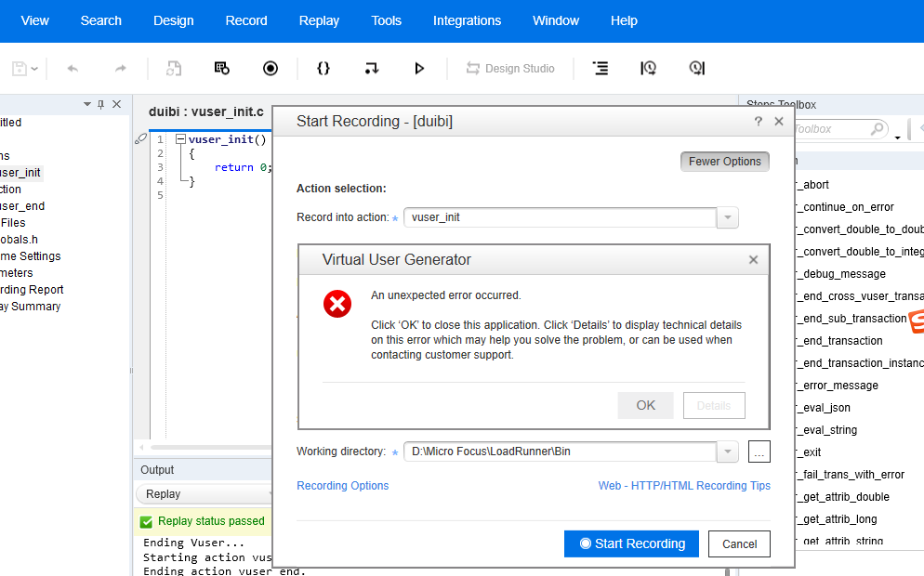Click the vuser_init action input field
The height and width of the screenshot is (576, 924).
click(560, 217)
